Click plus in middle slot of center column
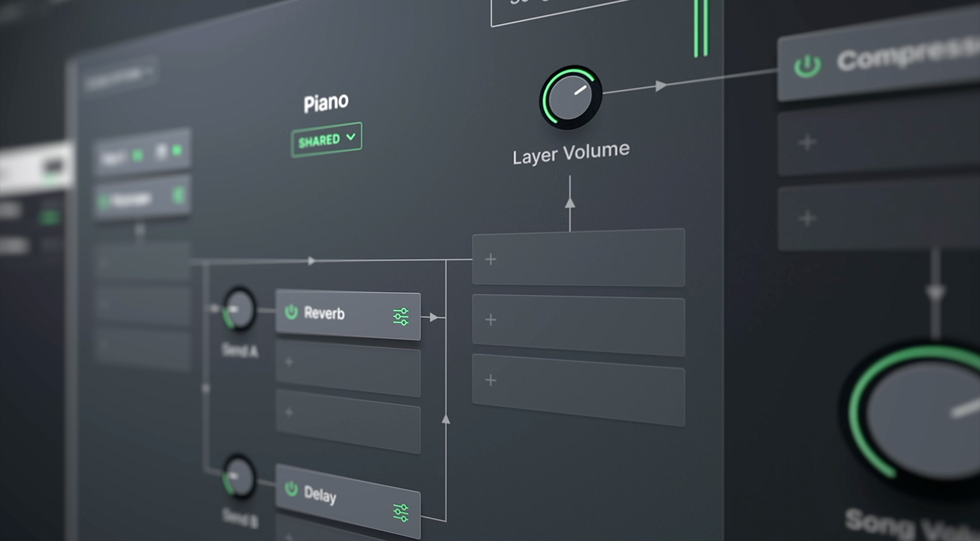The height and width of the screenshot is (541, 980). tap(491, 320)
